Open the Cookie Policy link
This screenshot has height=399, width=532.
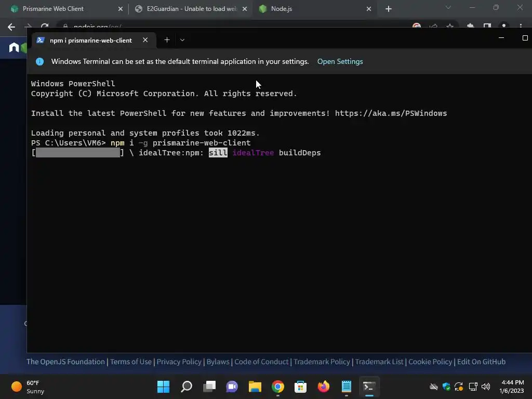(430, 362)
